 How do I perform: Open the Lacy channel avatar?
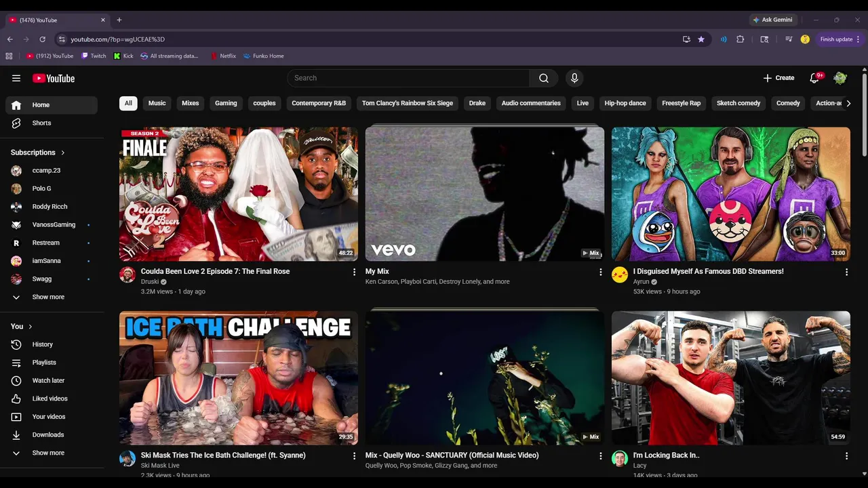[x=620, y=459]
